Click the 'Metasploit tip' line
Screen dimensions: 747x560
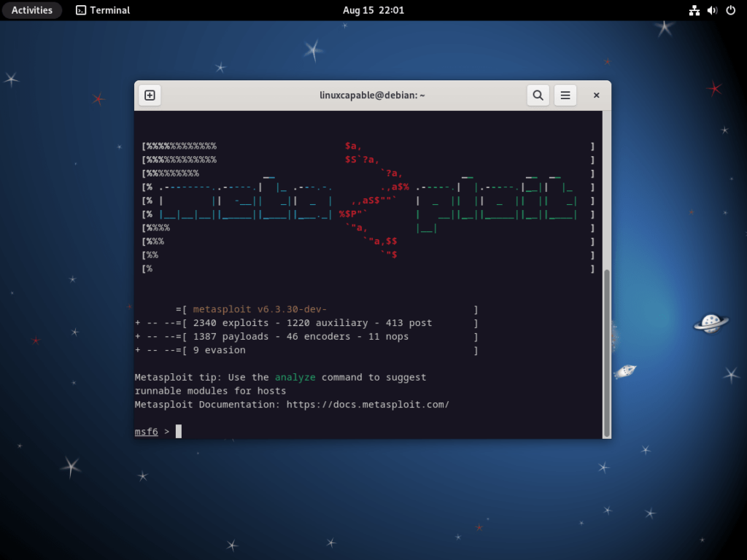point(280,377)
